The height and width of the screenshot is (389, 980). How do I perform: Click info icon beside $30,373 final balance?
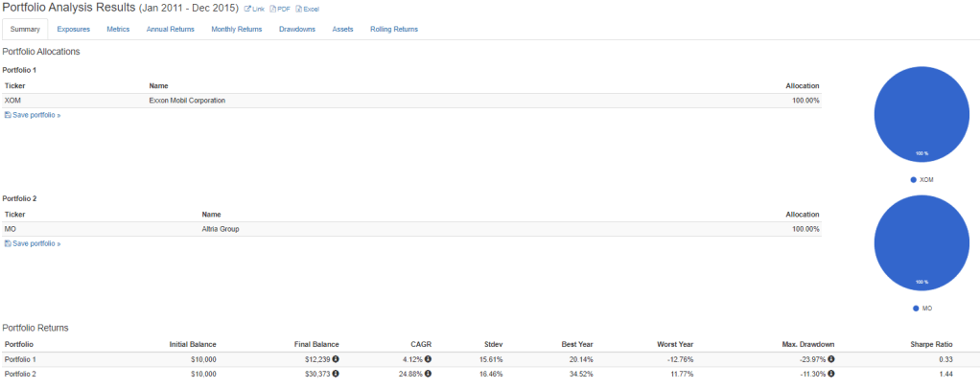click(x=336, y=374)
